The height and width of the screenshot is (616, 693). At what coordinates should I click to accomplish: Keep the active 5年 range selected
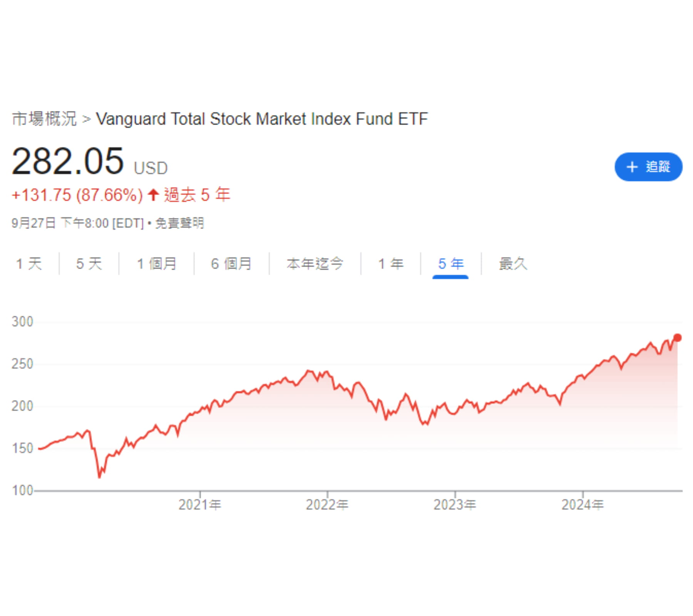pos(450,264)
